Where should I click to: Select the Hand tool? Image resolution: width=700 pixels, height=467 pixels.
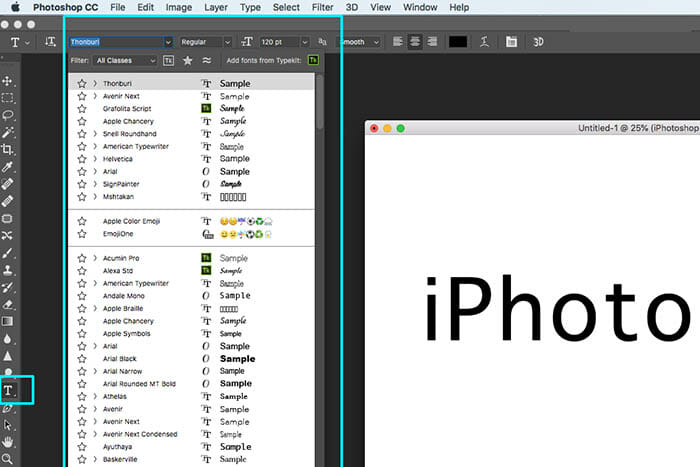click(7, 442)
